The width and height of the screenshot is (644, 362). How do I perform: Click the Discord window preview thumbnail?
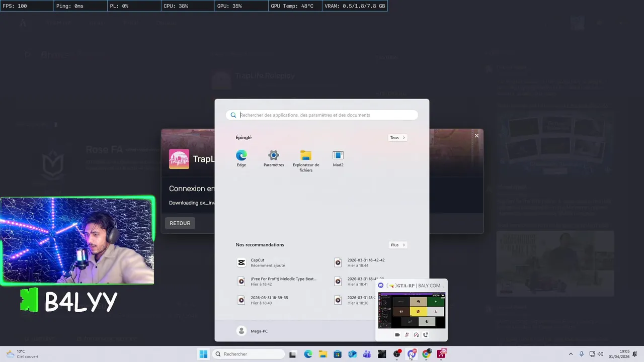coord(412,310)
